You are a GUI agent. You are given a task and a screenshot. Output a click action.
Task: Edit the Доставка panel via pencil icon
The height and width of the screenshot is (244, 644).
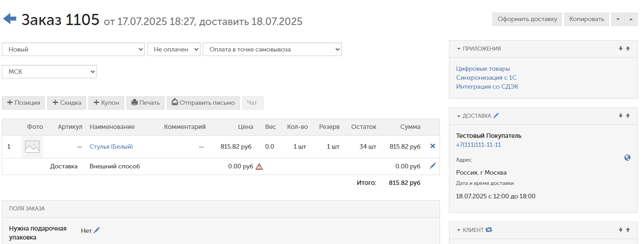pyautogui.click(x=496, y=116)
